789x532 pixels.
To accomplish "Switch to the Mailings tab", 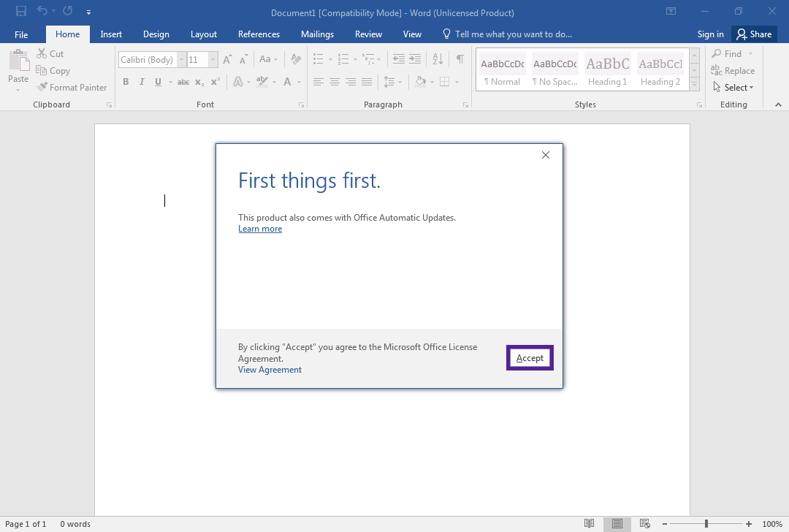I will pyautogui.click(x=317, y=34).
